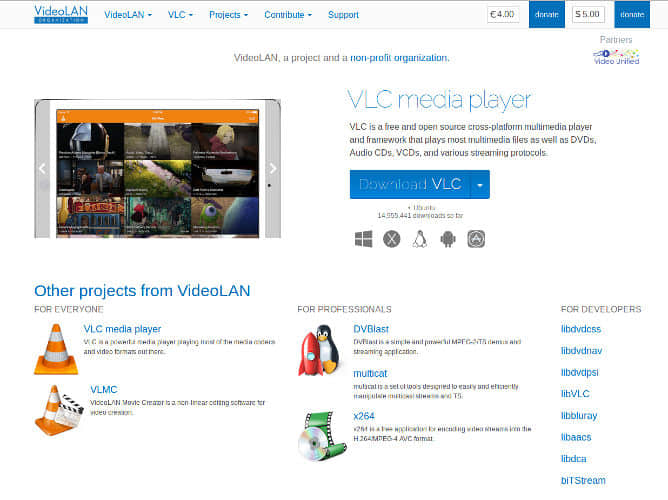Choose the Mac OS X platform icon

click(392, 239)
